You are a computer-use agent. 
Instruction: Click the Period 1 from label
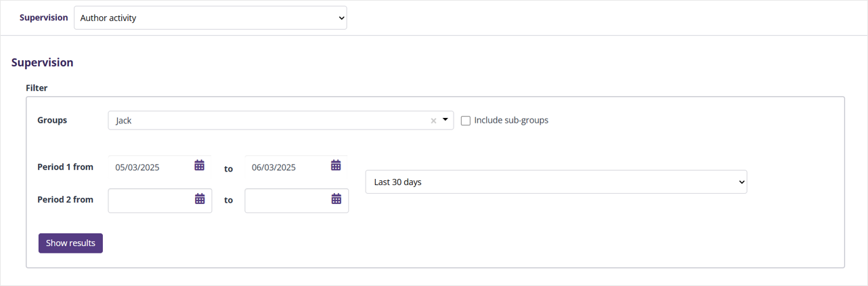65,167
